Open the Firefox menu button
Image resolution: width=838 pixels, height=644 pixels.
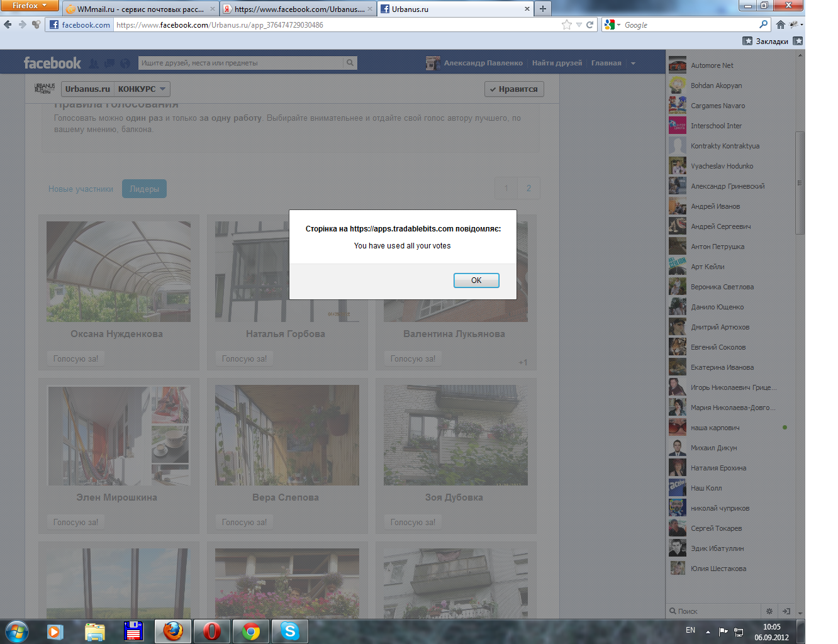point(30,6)
